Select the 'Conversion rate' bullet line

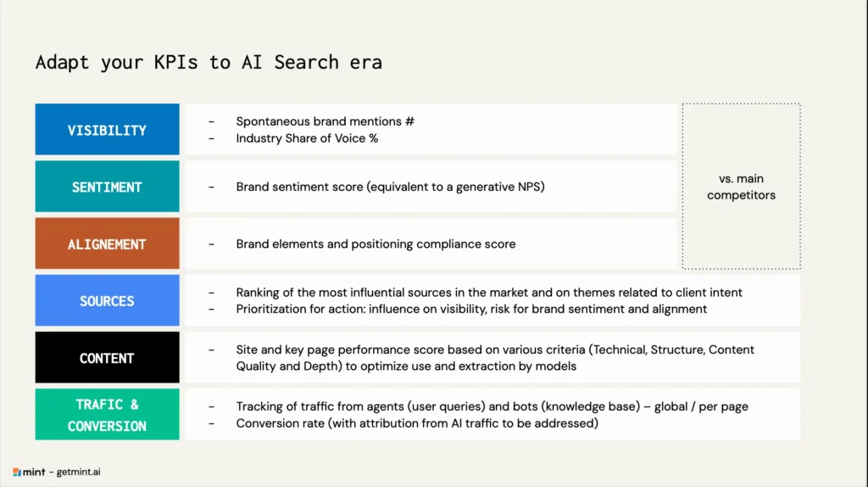coord(417,423)
